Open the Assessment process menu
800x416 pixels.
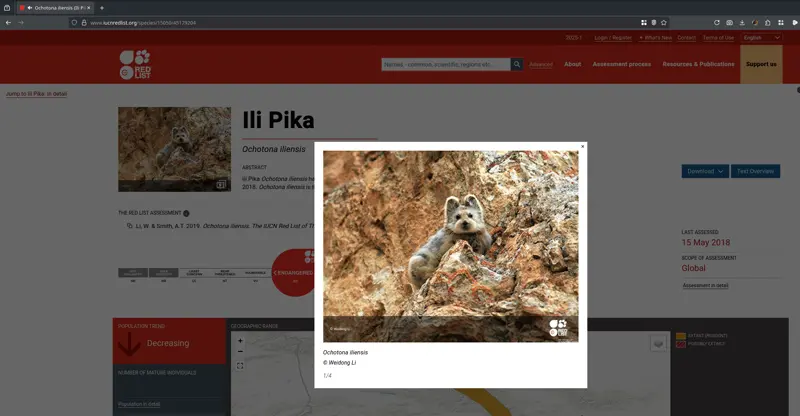coord(621,64)
